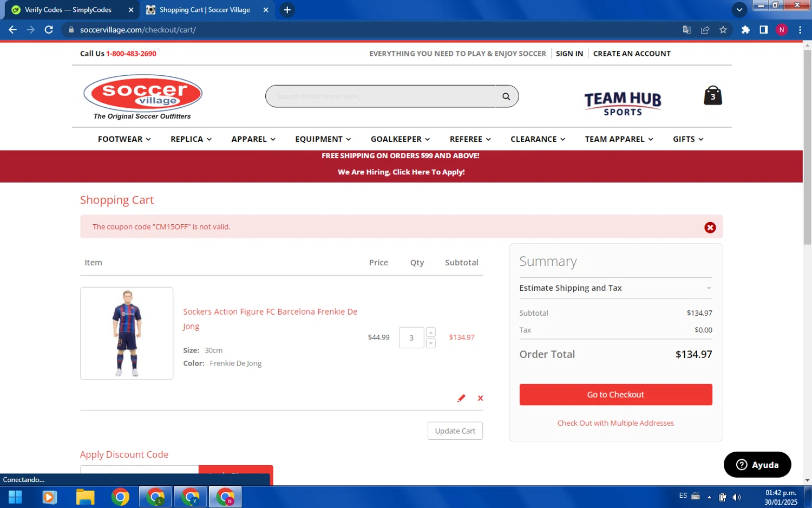Image resolution: width=812 pixels, height=508 pixels.
Task: Click Check Out with Multiple Addresses
Action: [615, 423]
